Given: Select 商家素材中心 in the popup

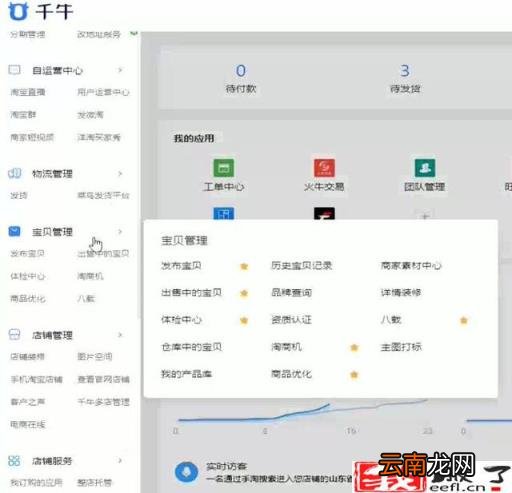Looking at the screenshot, I should (411, 266).
